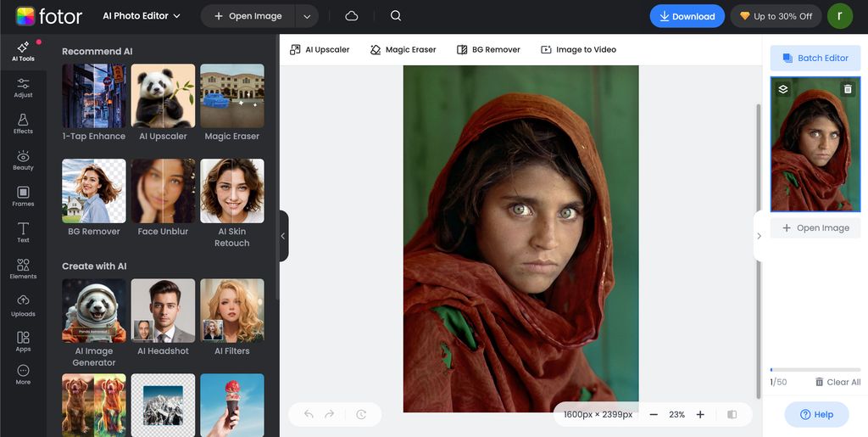Open the Beauty tools panel
The image size is (868, 437).
click(x=23, y=160)
